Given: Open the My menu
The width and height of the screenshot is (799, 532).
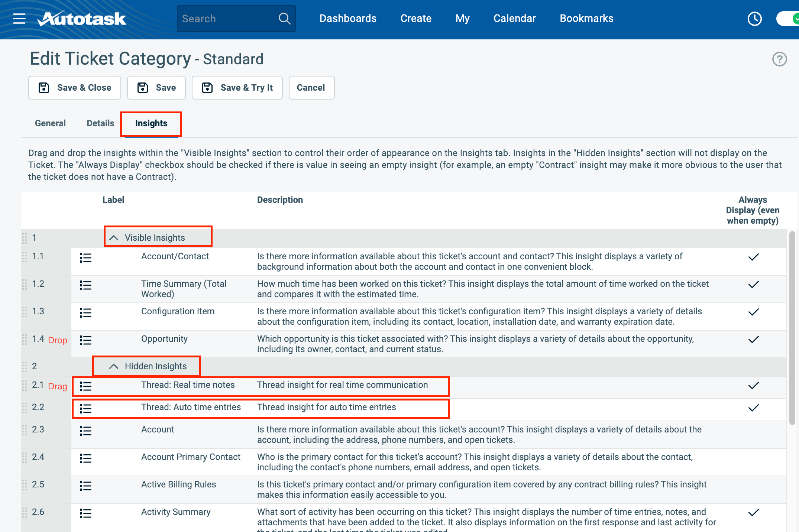Looking at the screenshot, I should click(462, 19).
